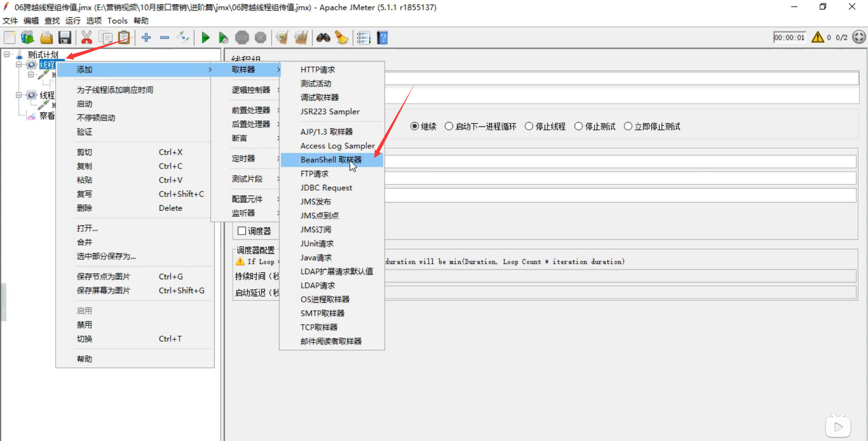Select the 停止测试 radio option

(579, 127)
